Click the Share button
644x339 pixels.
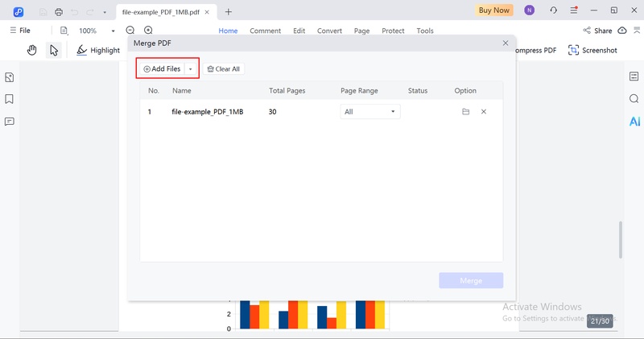point(597,31)
